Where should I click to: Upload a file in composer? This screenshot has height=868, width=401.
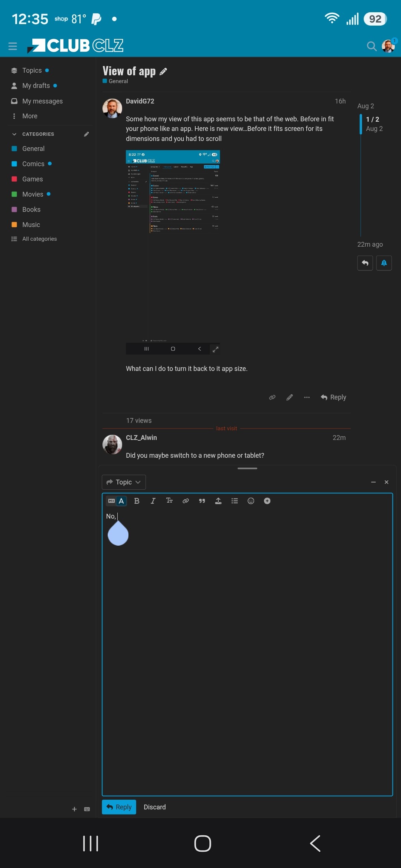point(218,501)
